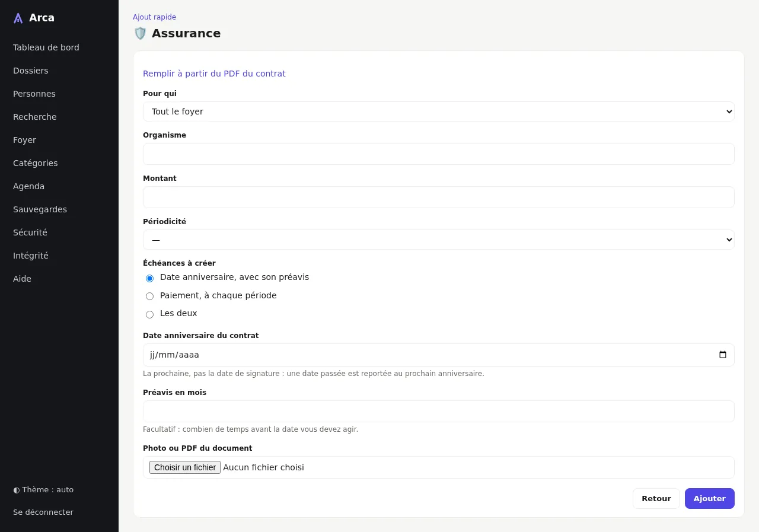Click 'Se déconnecter' to log out

click(x=43, y=512)
